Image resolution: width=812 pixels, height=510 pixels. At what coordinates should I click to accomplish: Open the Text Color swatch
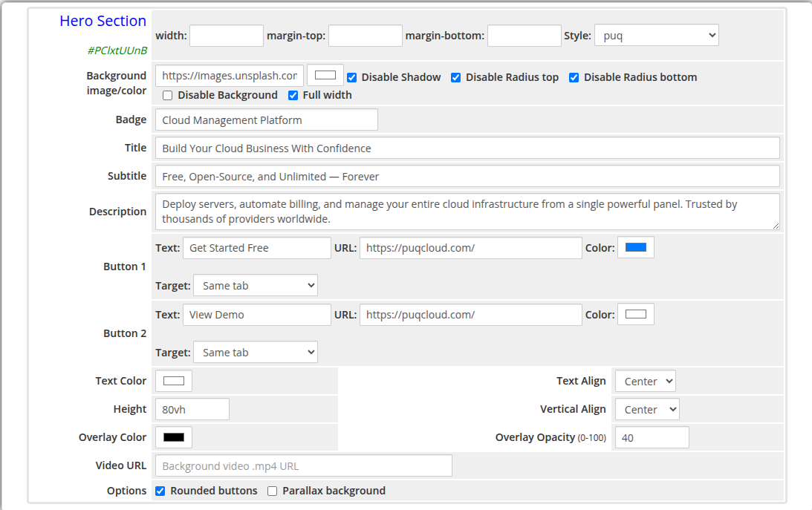(x=174, y=381)
